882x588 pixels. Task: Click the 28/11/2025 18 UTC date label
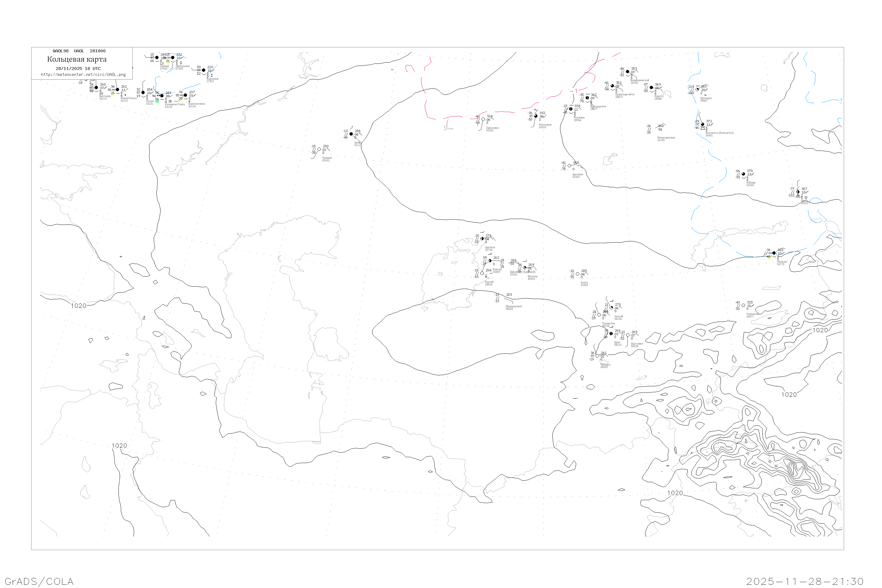[78, 69]
